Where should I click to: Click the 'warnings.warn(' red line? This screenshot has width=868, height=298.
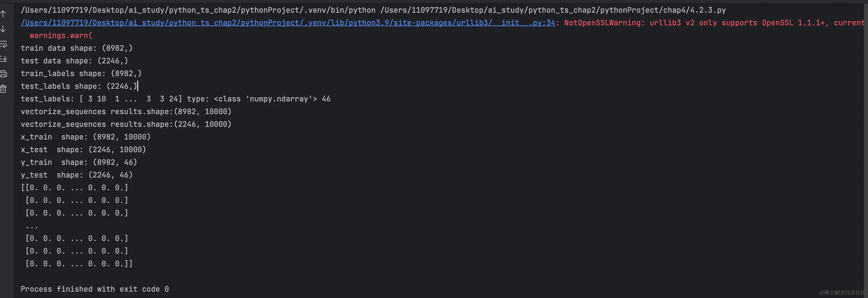click(61, 35)
